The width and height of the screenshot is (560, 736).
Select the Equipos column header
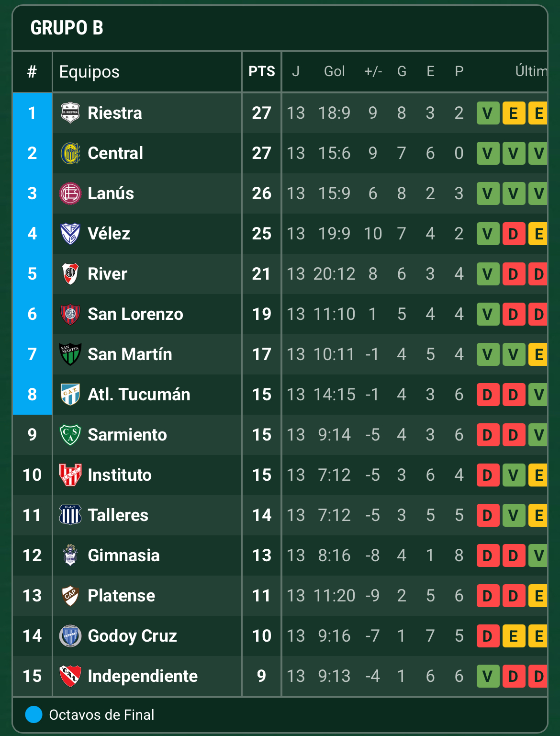click(90, 72)
